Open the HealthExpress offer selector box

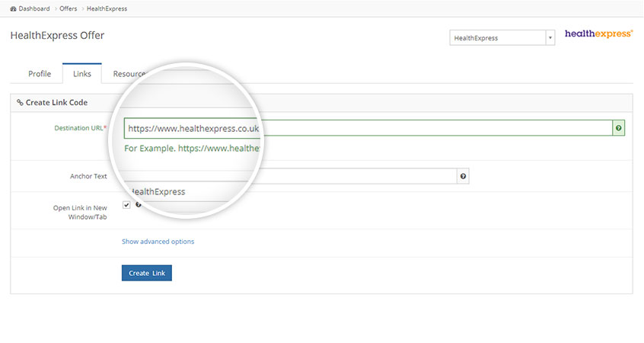click(497, 38)
